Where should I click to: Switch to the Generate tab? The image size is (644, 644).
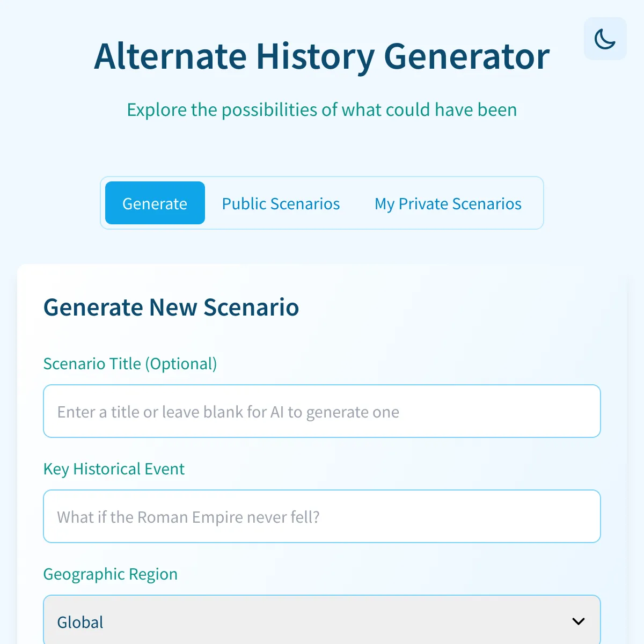(155, 203)
